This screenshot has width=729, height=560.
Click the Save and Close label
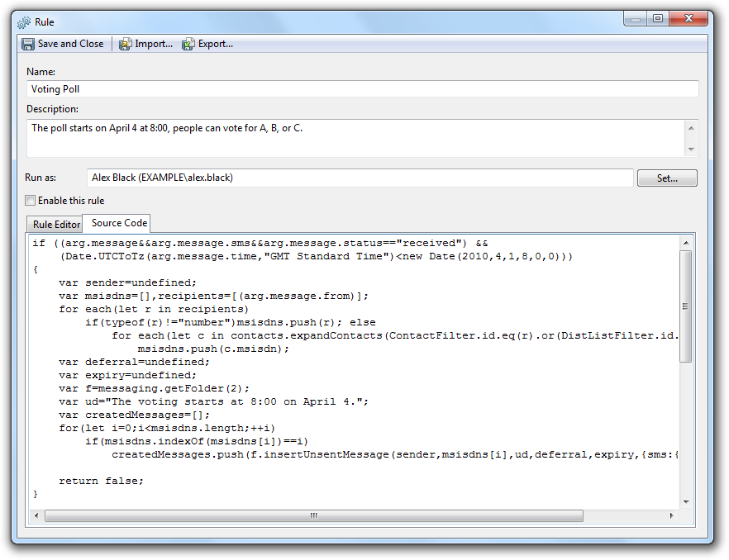(x=70, y=44)
